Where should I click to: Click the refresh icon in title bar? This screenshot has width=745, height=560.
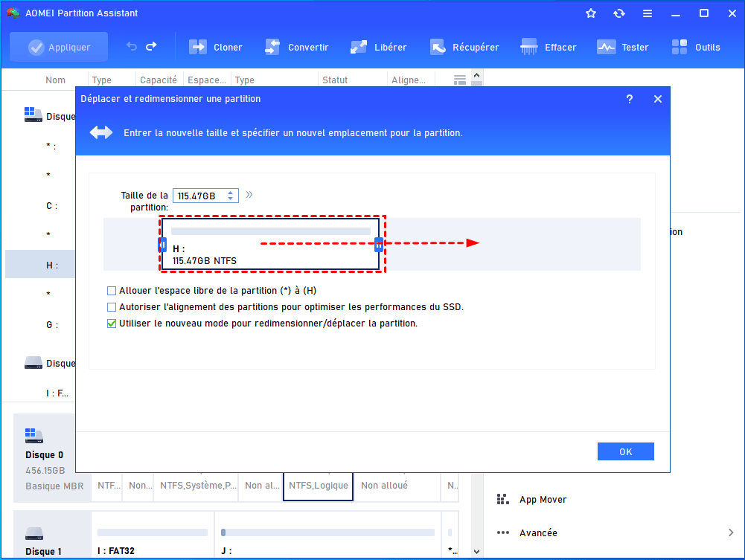tap(618, 13)
